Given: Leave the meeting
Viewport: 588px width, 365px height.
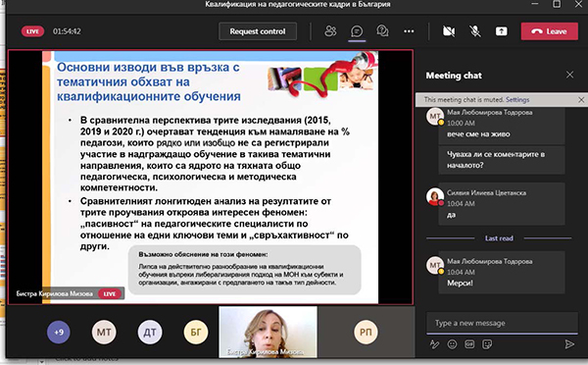Looking at the screenshot, I should (x=550, y=31).
